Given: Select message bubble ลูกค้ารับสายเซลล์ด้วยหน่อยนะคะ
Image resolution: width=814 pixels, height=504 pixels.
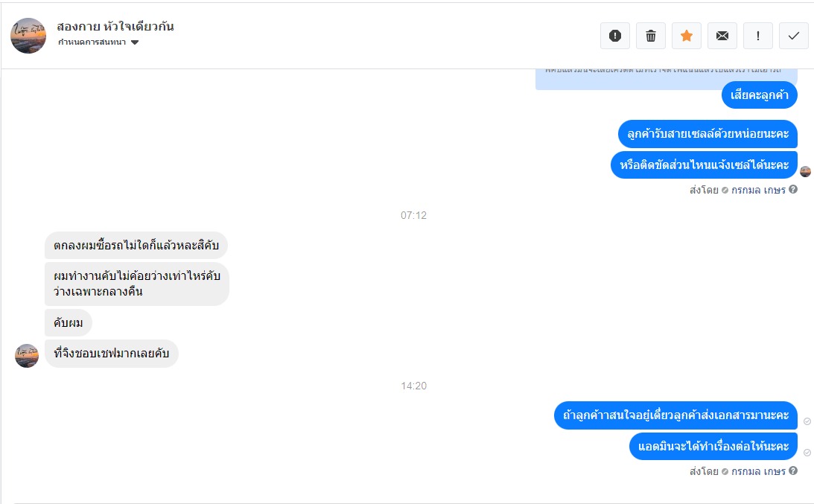Looking at the screenshot, I should (x=708, y=134).
